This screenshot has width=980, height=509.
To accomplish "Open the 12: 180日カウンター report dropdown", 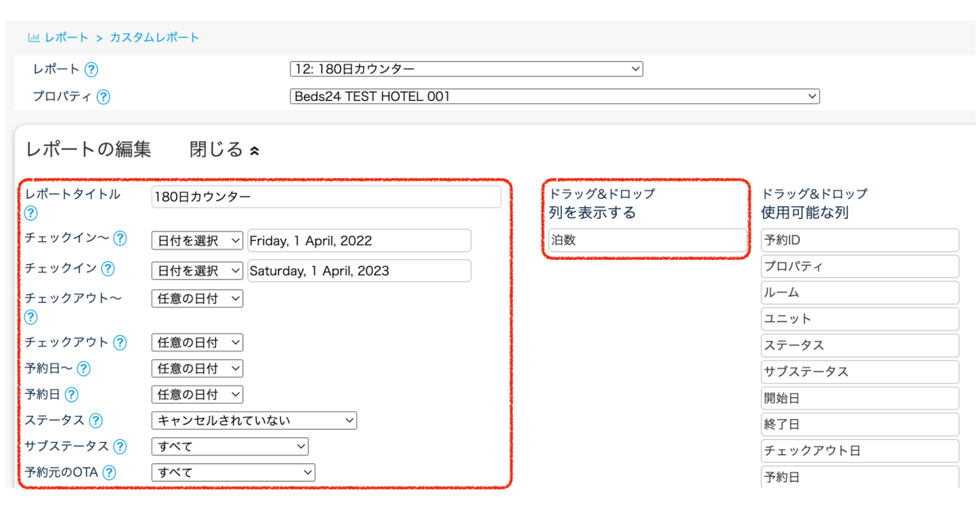I will click(466, 69).
